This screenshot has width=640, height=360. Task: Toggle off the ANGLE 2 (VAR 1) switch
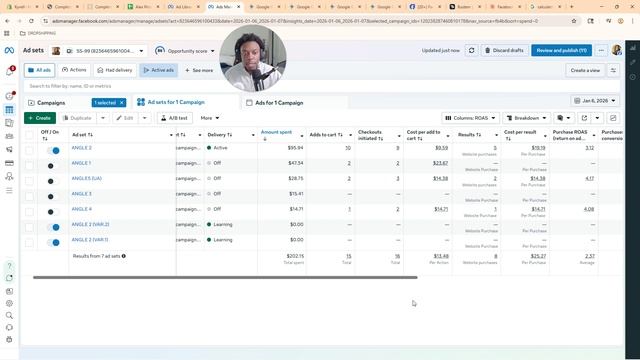click(53, 242)
